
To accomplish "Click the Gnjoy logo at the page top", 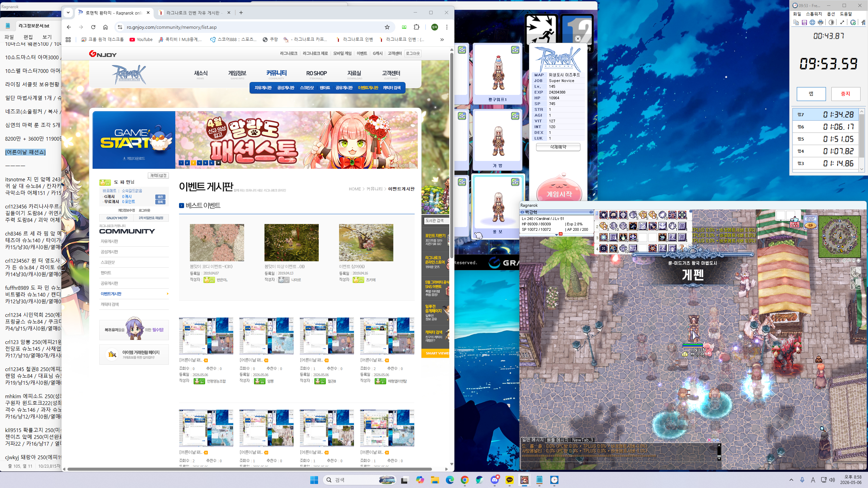I will coord(103,54).
